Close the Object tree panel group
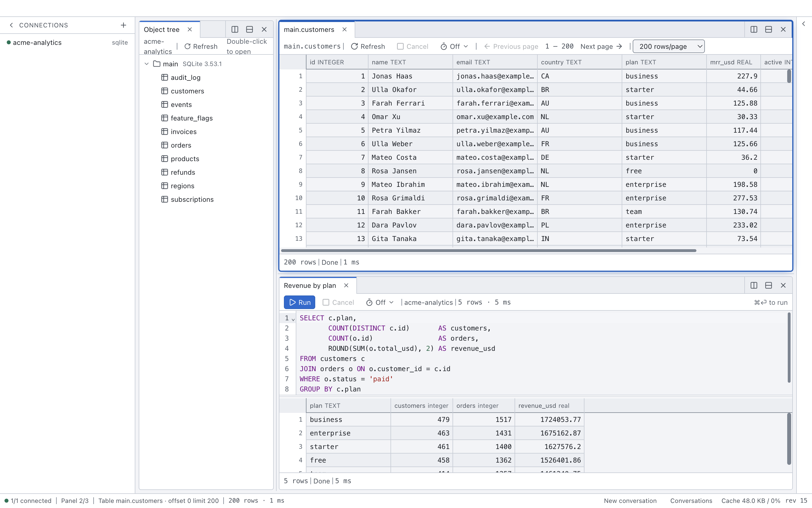This screenshot has width=812, height=508. coord(264,30)
